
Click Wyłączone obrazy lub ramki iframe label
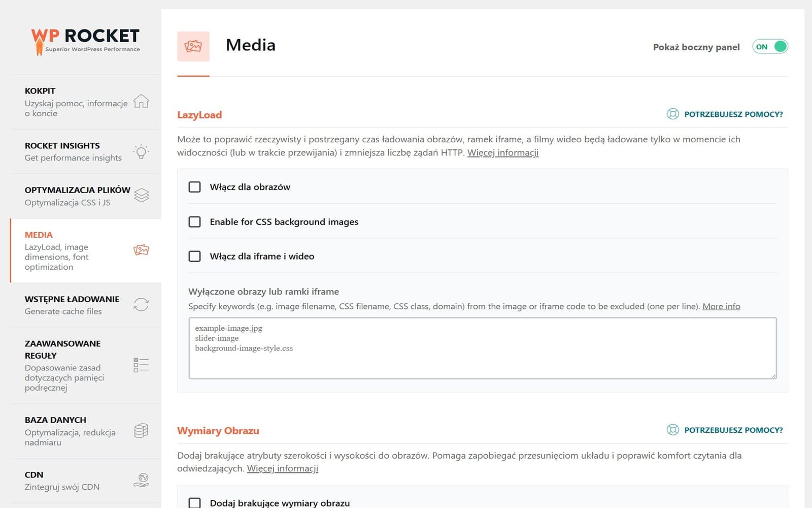click(263, 292)
